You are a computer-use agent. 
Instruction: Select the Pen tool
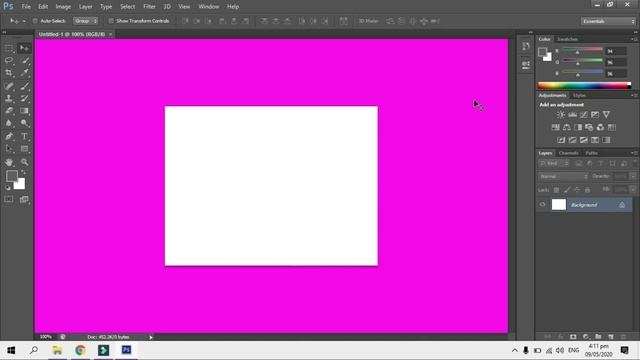9,136
